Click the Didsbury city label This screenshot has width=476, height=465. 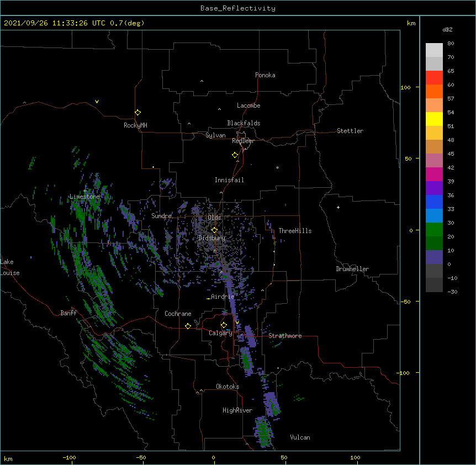(x=212, y=238)
